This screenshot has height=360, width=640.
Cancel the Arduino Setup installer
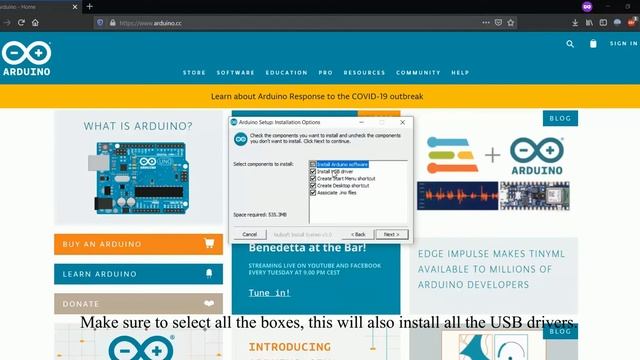(x=250, y=234)
